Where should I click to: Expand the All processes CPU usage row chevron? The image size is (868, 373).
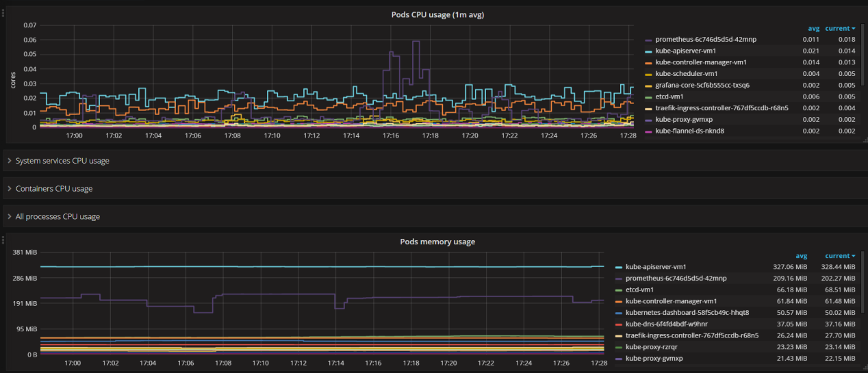pos(9,216)
